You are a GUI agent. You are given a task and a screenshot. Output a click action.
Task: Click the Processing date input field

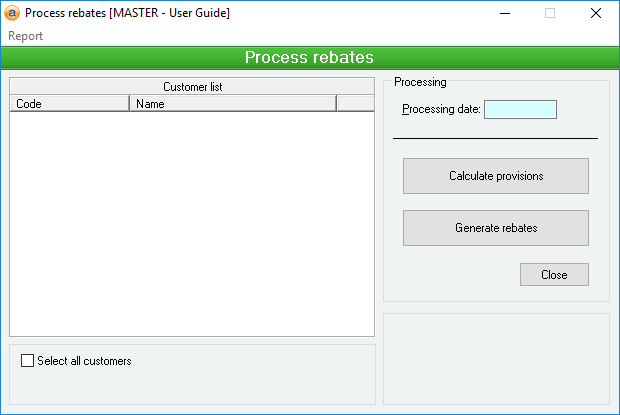520,109
